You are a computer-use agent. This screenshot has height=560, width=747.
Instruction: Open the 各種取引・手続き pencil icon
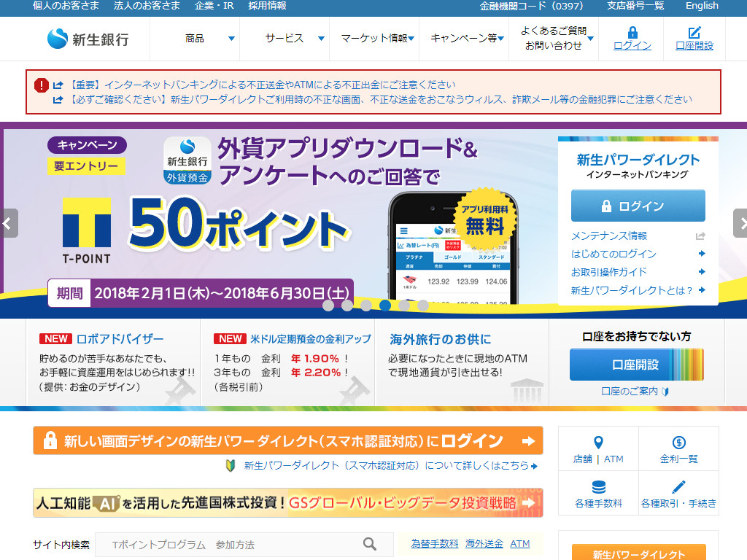pos(678,487)
